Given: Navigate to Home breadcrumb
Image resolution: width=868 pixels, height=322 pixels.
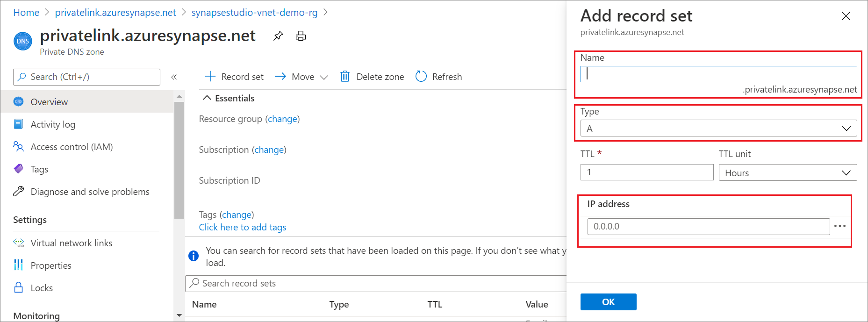Looking at the screenshot, I should (26, 13).
